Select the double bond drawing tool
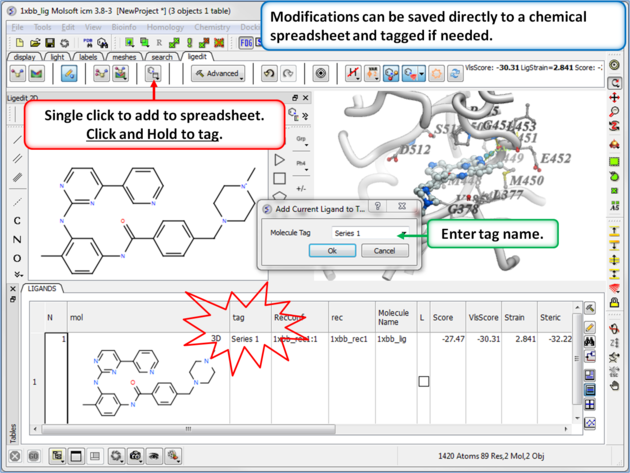 click(17, 159)
